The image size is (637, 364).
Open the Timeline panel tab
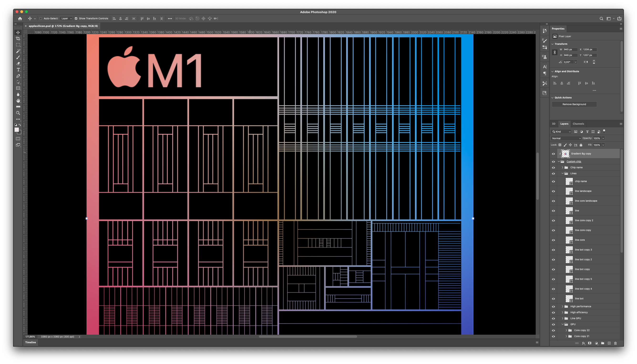point(31,343)
